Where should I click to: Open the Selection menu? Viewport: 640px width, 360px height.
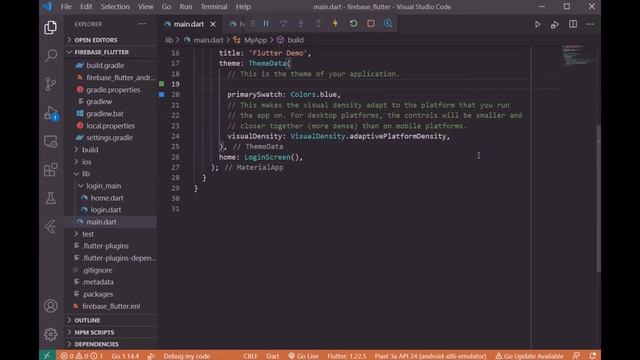115,7
